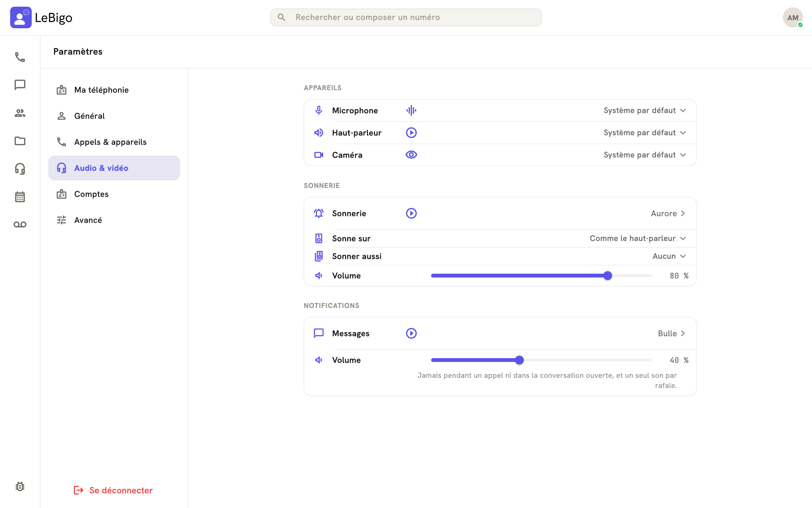Click the bell icon beside Sonnerie
Viewport: 812px width, 508px height.
pyautogui.click(x=319, y=213)
